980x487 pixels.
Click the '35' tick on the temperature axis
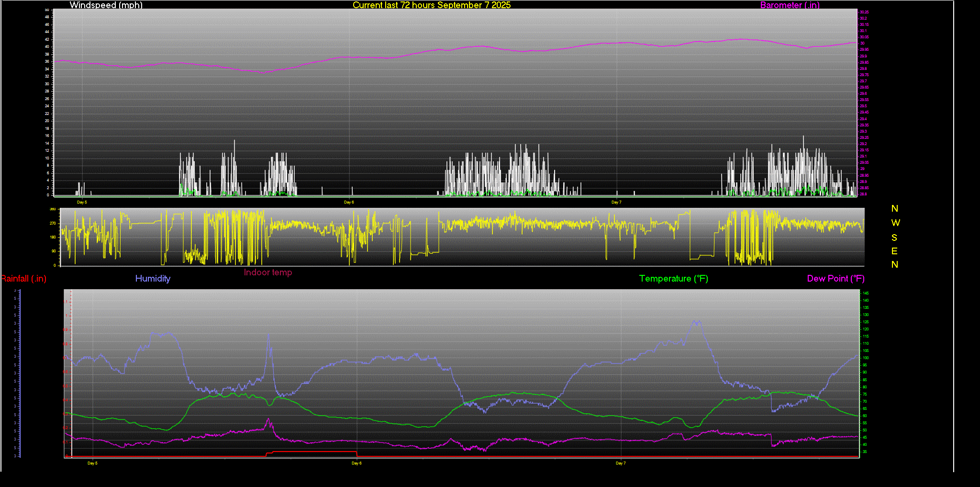point(865,452)
